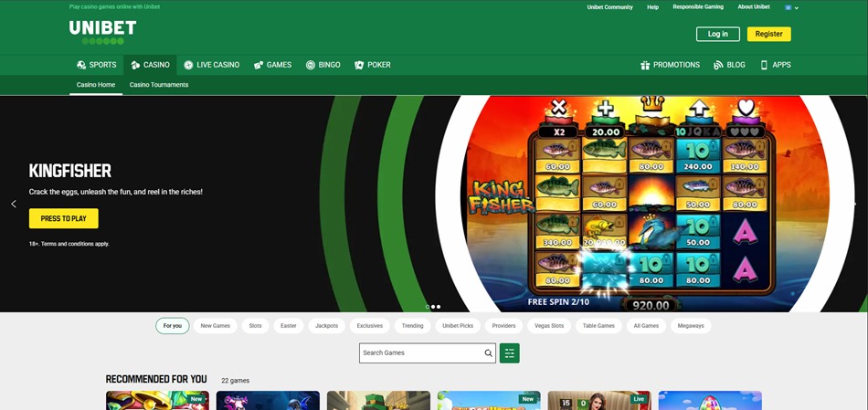
Task: Go to next banner slide arrow
Action: tap(854, 205)
